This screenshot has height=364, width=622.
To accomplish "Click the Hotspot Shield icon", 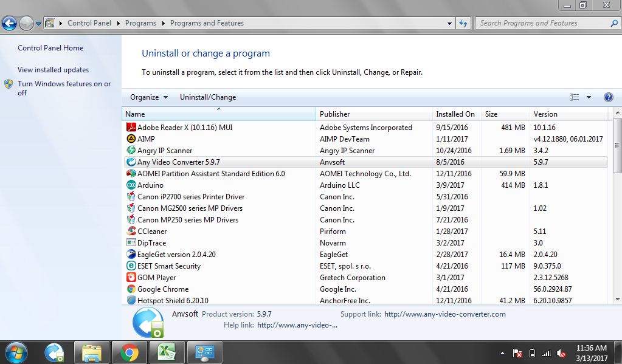I will [x=131, y=300].
